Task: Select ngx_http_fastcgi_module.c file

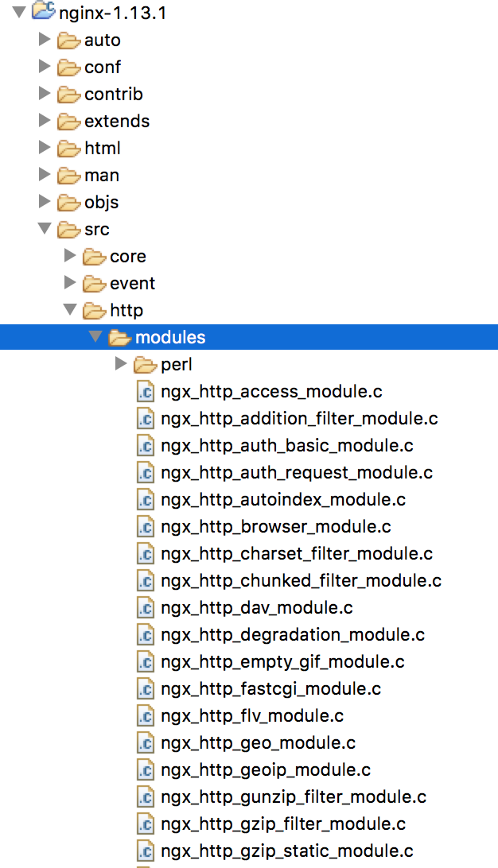Action: tap(270, 689)
